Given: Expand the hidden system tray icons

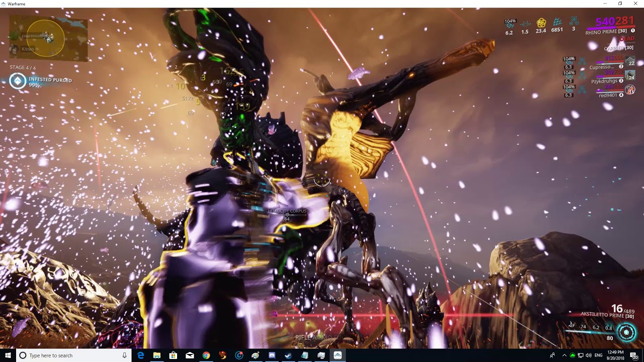Looking at the screenshot, I should coord(564,355).
